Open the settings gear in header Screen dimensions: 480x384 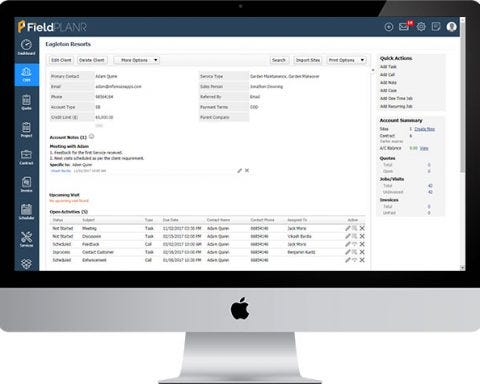point(421,27)
